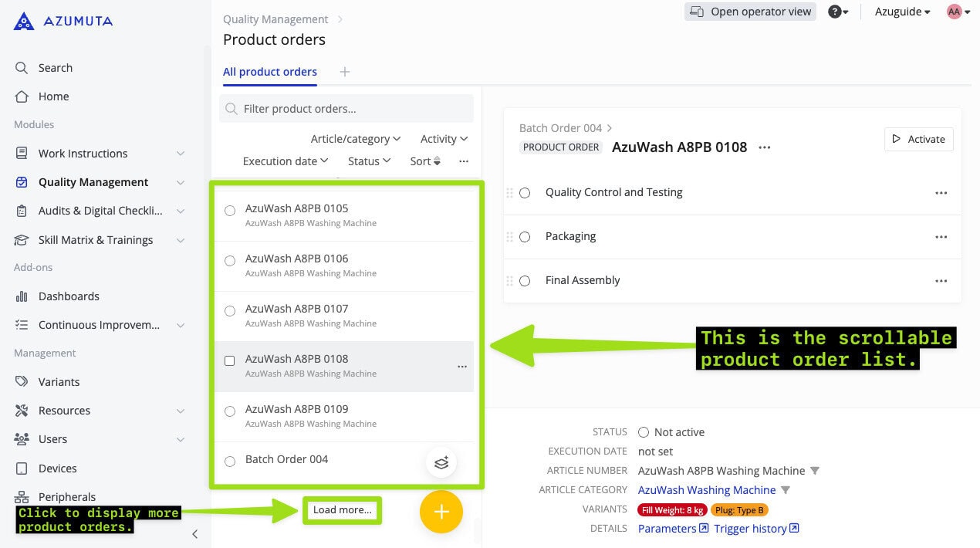Select radio circle for AzuWash A8PB 0105

[x=229, y=211]
